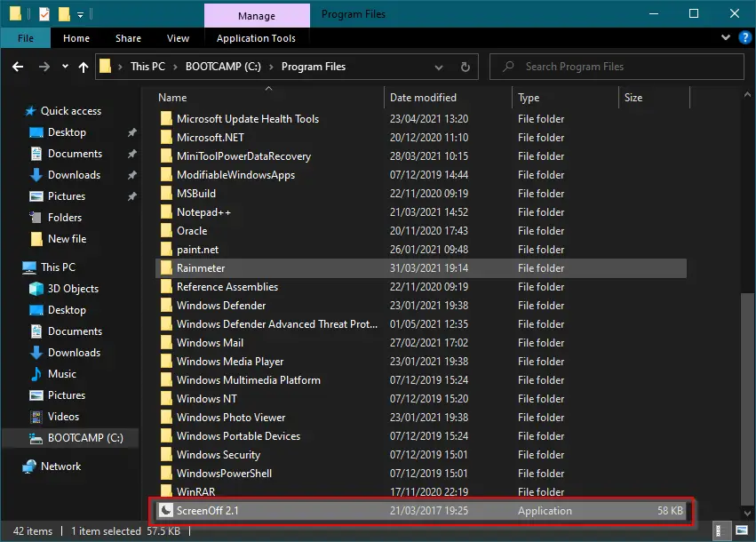Image resolution: width=756 pixels, height=542 pixels.
Task: Expand the BOOTCAMP (C:) breadcrumb arrow
Action: click(x=271, y=67)
